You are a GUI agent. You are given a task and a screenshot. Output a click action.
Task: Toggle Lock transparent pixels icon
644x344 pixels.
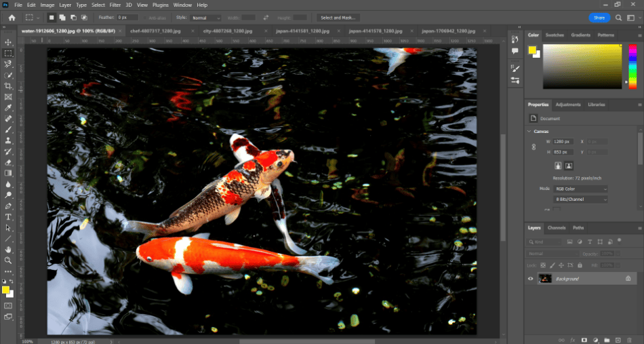[543, 265]
